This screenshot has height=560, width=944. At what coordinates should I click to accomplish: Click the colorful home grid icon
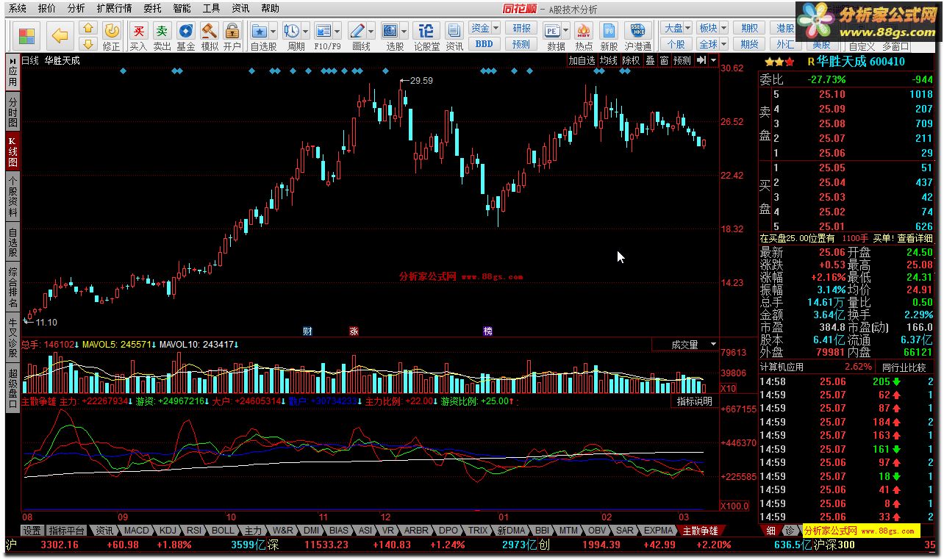tap(27, 36)
